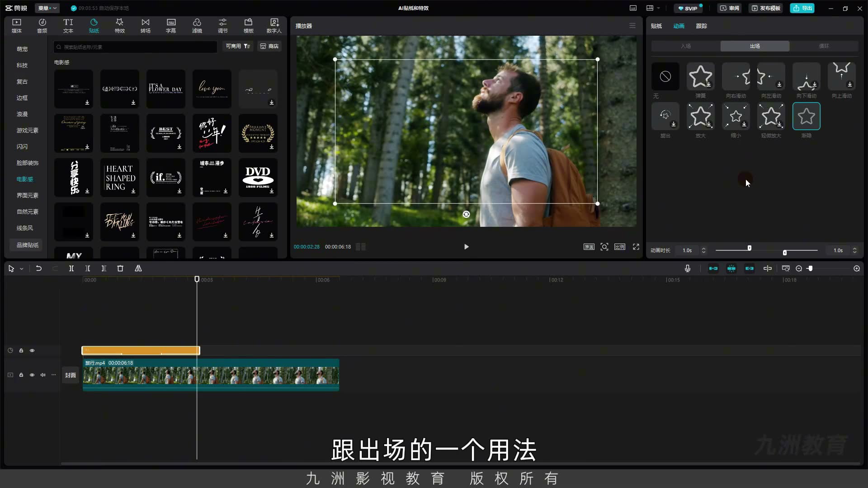Toggle main track magnet snapping

[713, 268]
